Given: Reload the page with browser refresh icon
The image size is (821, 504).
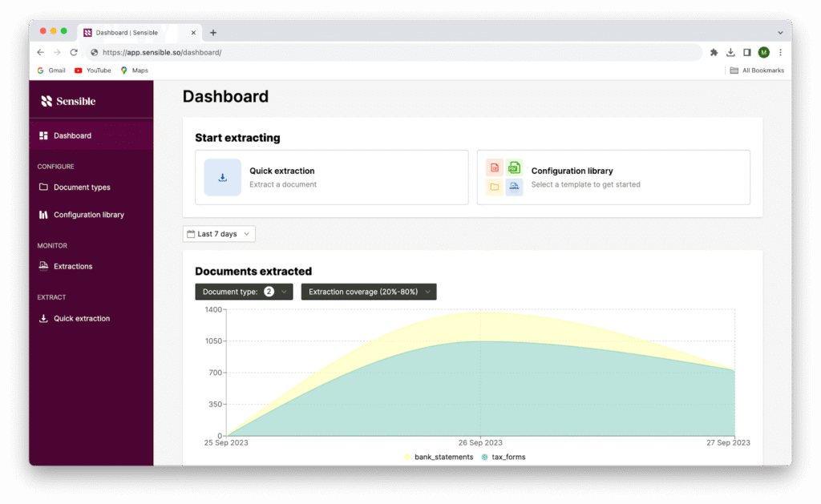Looking at the screenshot, I should (x=74, y=52).
